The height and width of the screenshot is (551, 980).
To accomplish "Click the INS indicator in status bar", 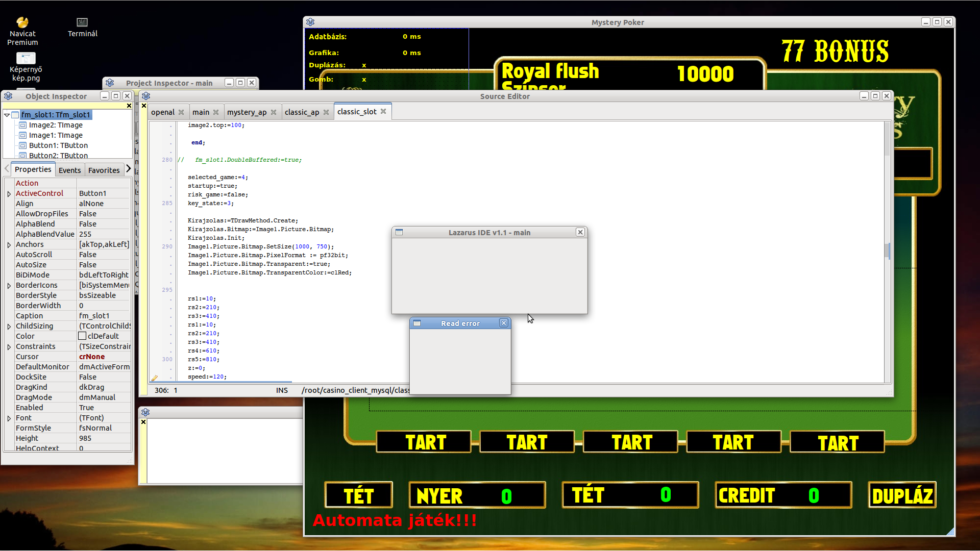I will (282, 390).
